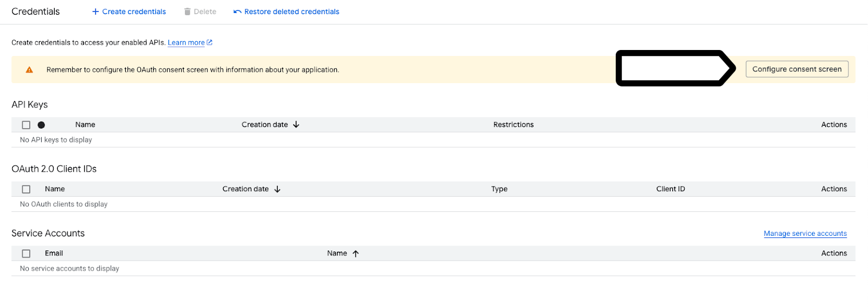Toggle the Service Accounts select-all checkbox
Viewport: 868px width, 307px height.
point(26,253)
